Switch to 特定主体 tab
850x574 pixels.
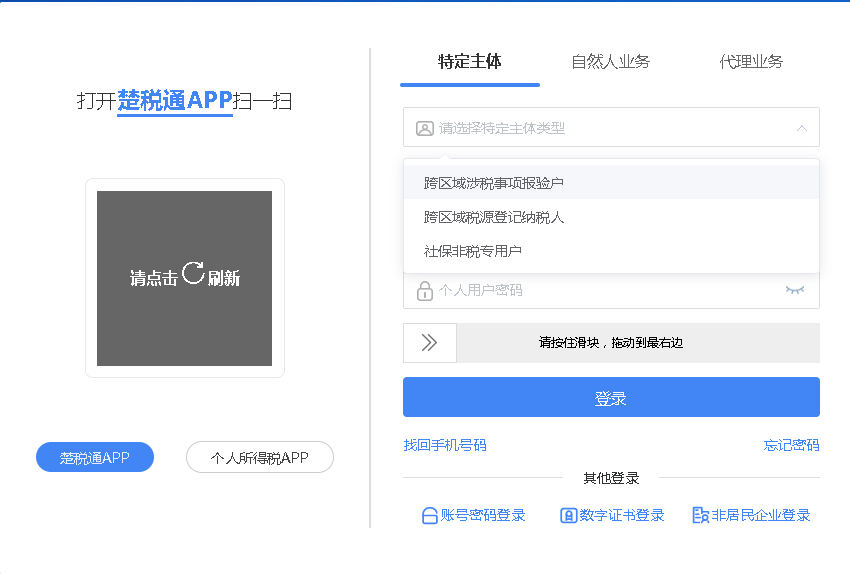tap(469, 62)
